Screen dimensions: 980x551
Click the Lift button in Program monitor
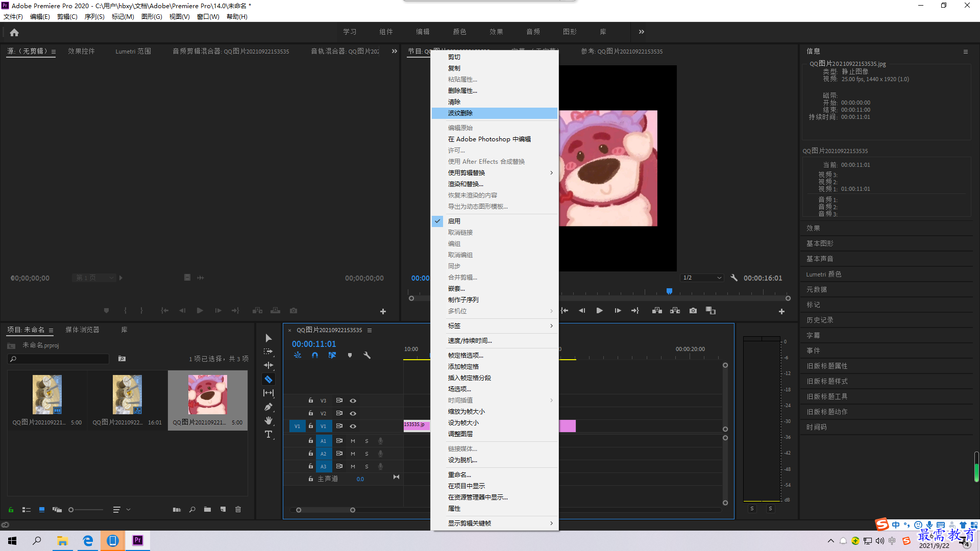tap(657, 311)
